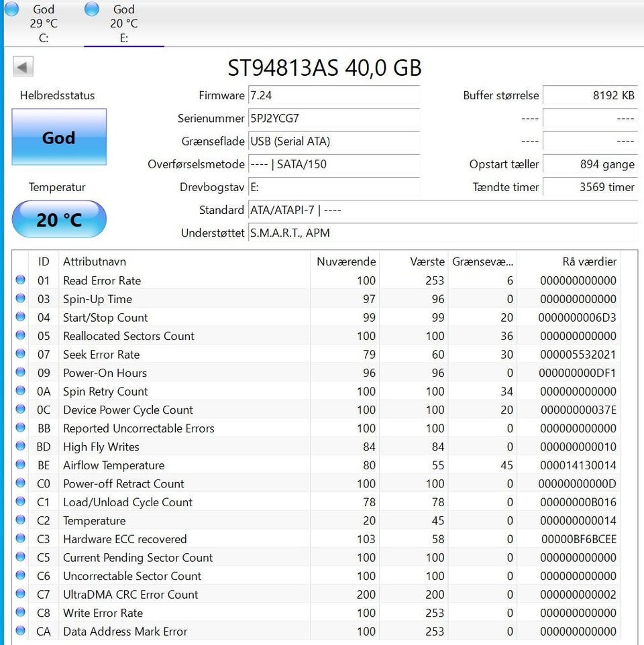Select the Hardware ECC recovered row
644x645 pixels.
125,539
